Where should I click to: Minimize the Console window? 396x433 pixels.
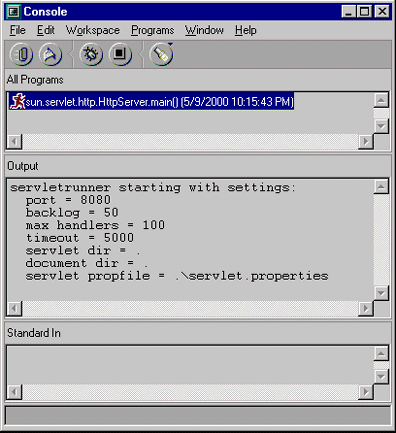[349, 12]
